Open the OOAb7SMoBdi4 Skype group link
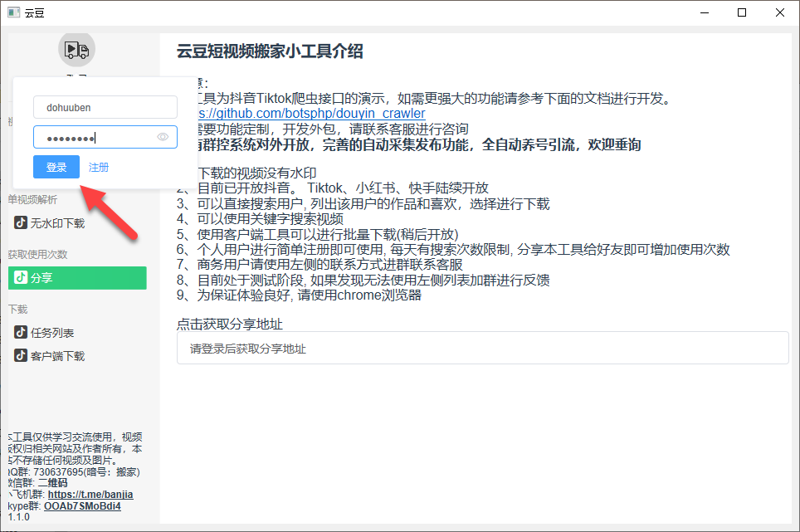The height and width of the screenshot is (532, 800). tap(83, 506)
